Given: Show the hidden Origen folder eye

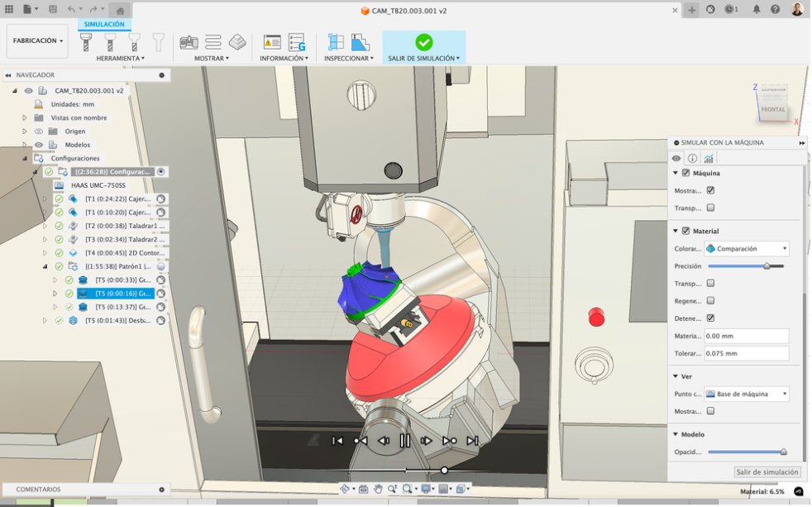Looking at the screenshot, I should 39,132.
